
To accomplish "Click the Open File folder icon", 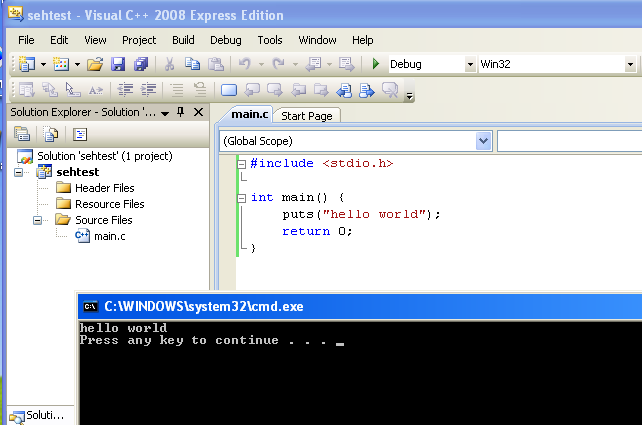I will (x=95, y=64).
